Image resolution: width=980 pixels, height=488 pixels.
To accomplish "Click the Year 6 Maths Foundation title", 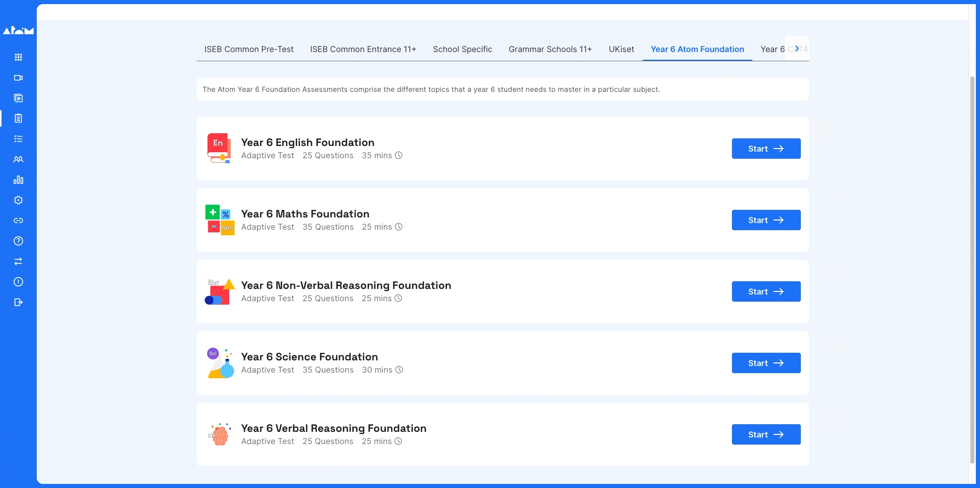I will pyautogui.click(x=305, y=214).
